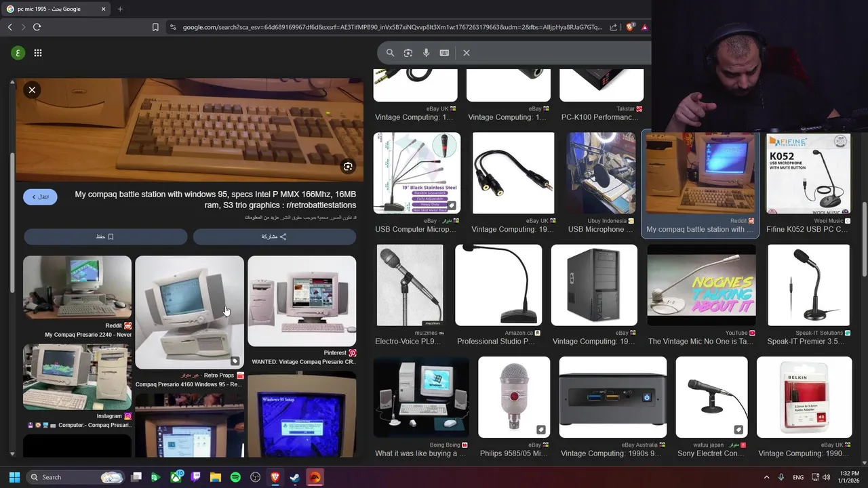Open Twitch from the taskbar
The width and height of the screenshot is (868, 488).
click(x=195, y=477)
